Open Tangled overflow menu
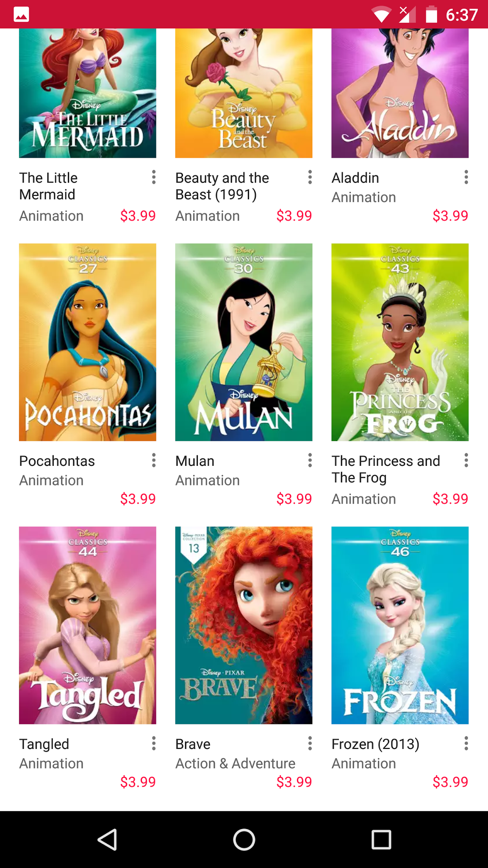 (154, 743)
